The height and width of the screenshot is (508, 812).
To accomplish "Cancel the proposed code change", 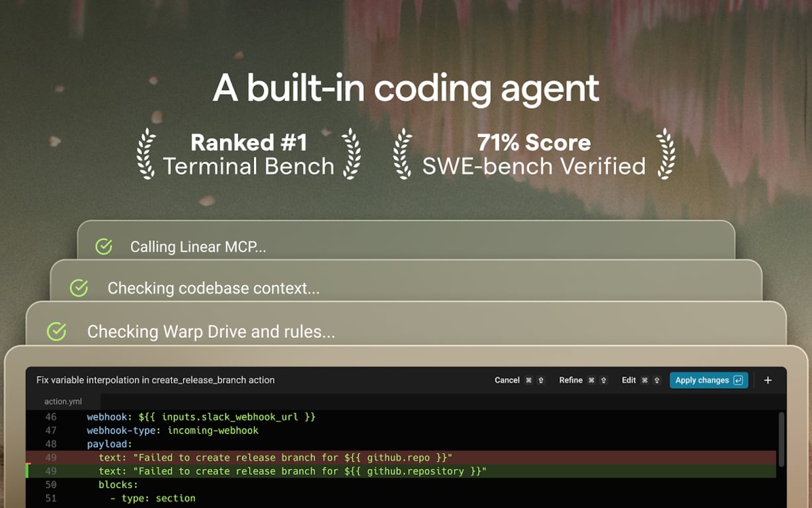I will 507,380.
